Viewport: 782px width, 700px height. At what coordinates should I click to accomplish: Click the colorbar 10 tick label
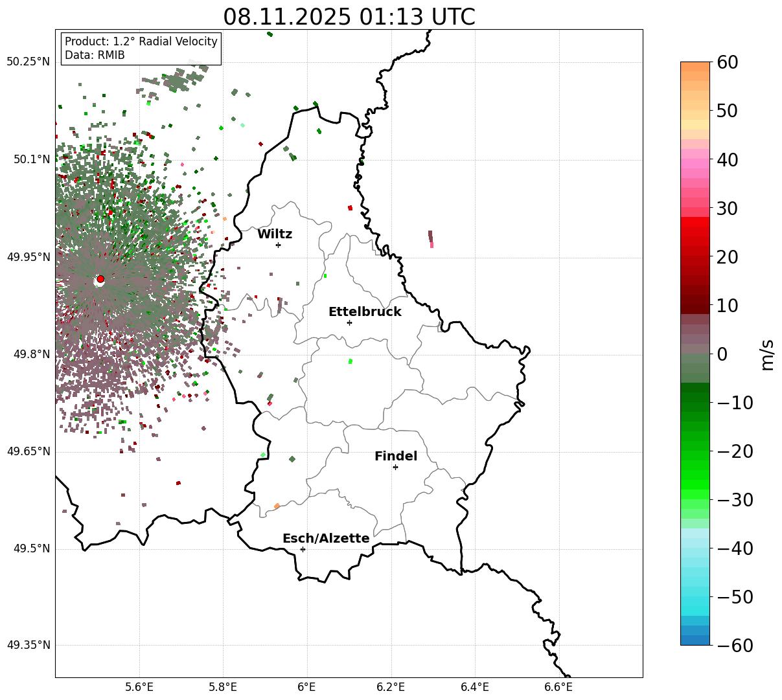click(x=727, y=305)
